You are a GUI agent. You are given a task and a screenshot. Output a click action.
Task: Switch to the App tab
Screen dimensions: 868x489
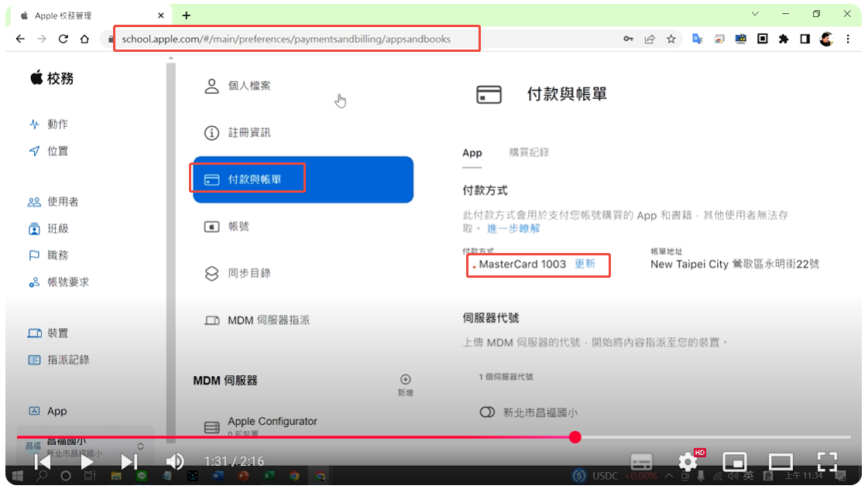click(x=472, y=152)
